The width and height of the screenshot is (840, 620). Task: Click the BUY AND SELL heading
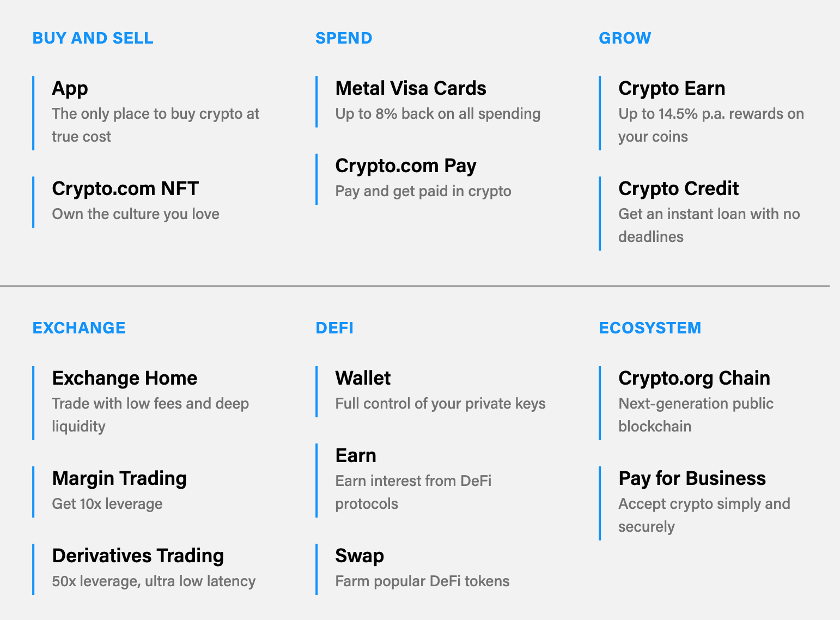(x=93, y=38)
